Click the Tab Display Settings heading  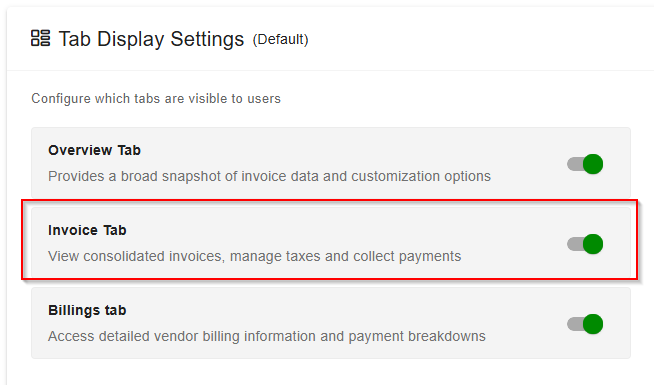coord(151,39)
